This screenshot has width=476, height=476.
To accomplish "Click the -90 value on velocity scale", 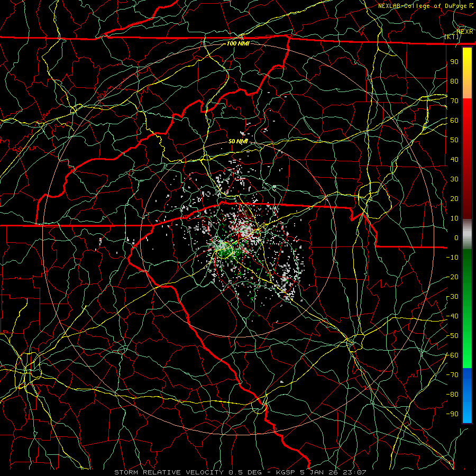I will pyautogui.click(x=452, y=414).
